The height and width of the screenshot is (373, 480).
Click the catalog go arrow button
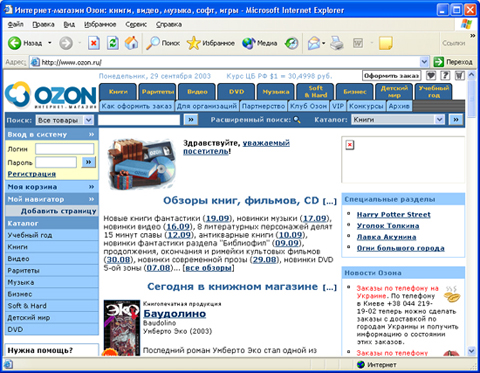[456, 120]
